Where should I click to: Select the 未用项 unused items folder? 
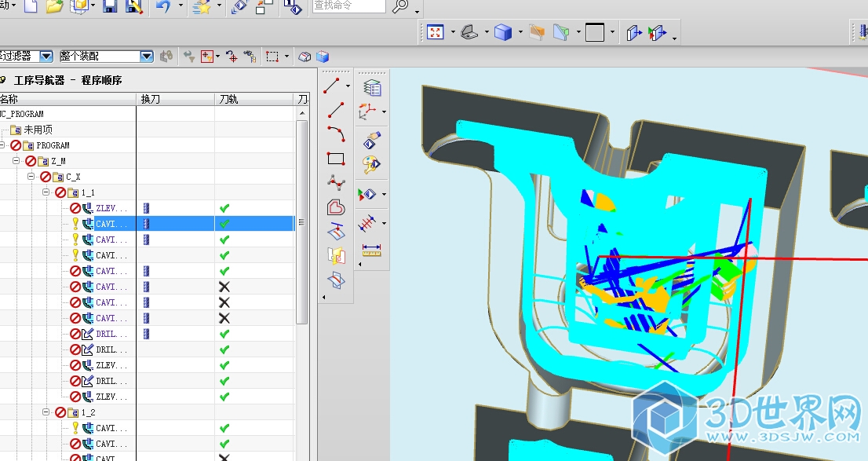38,130
